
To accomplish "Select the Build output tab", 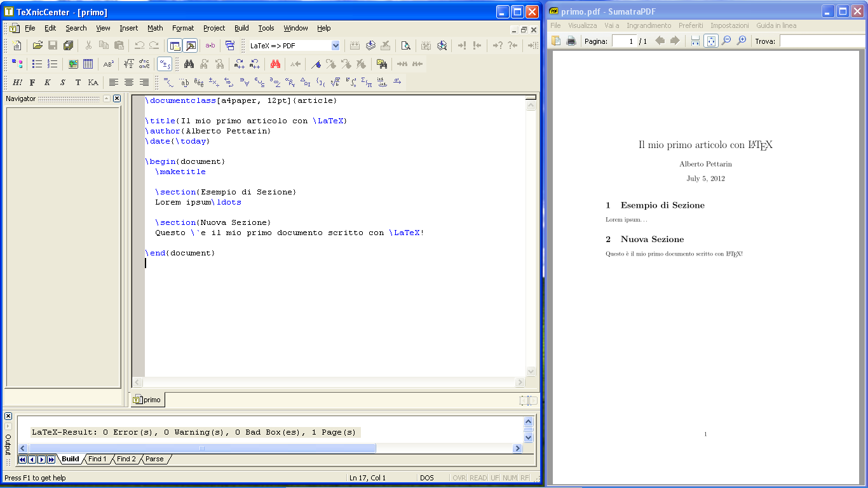I will 71,459.
